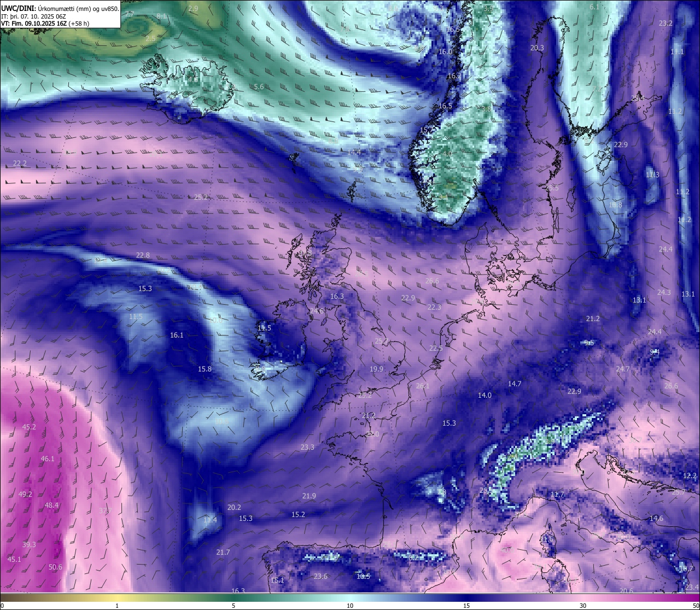Click the map value 15.8 southwest of Ireland
The width and height of the screenshot is (700, 610).
(x=205, y=369)
